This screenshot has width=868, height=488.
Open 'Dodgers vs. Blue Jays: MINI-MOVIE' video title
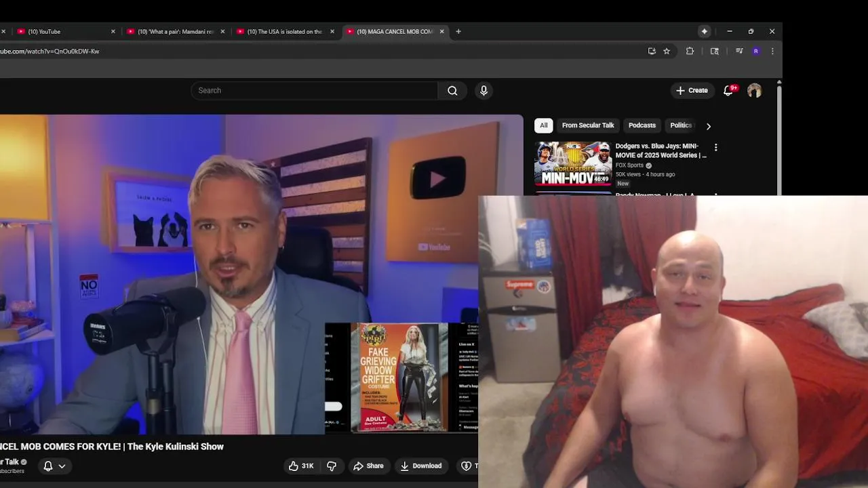click(660, 150)
